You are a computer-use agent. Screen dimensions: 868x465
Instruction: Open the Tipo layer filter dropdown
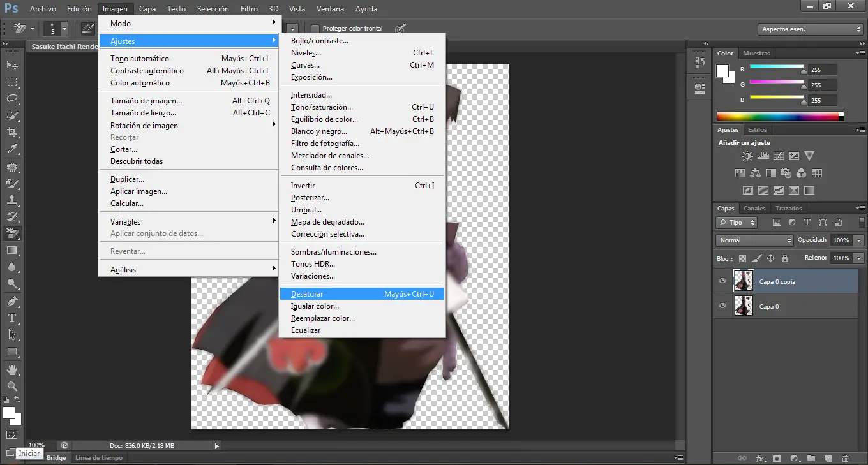737,223
